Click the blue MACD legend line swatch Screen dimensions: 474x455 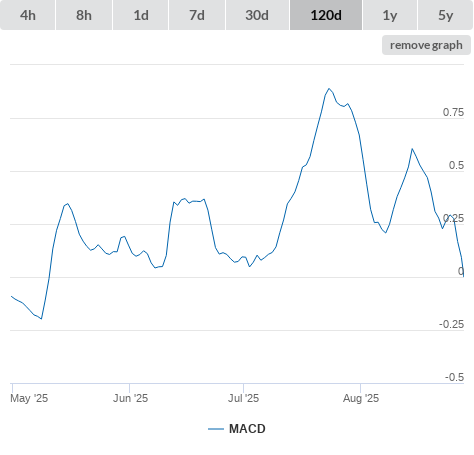coord(216,429)
